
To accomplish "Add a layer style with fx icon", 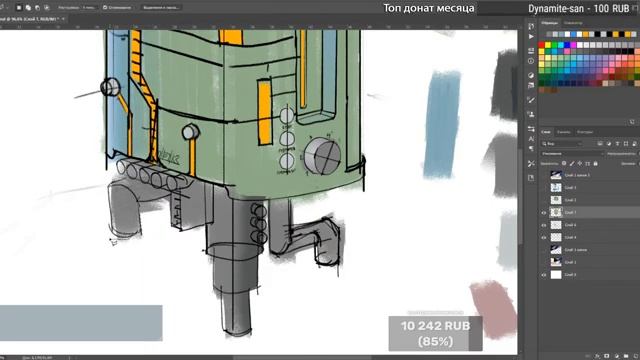I will pyautogui.click(x=597, y=356).
